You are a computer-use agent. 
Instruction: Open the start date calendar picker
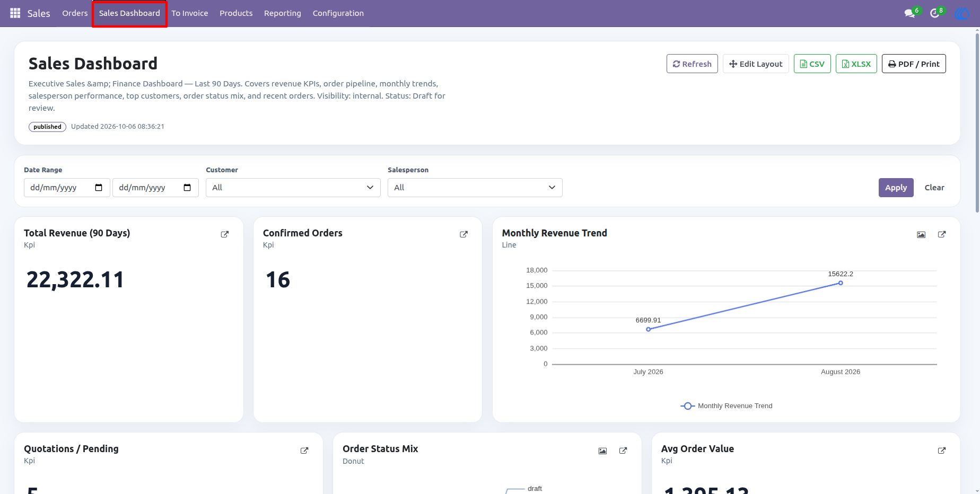point(99,188)
